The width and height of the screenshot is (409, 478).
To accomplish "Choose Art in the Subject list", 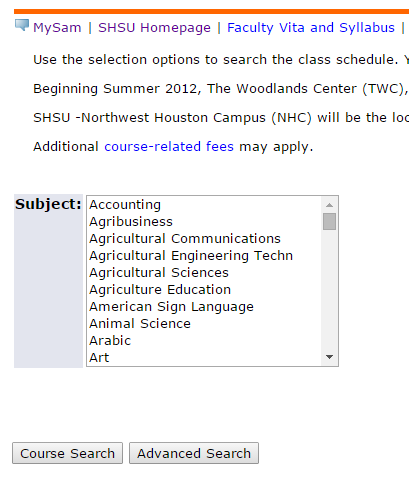I will tap(204, 358).
